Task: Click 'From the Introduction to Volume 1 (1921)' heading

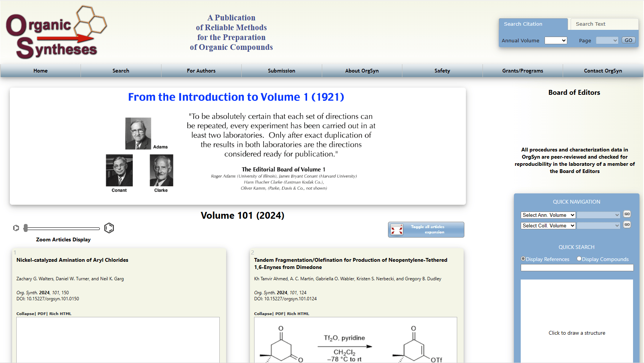Action: point(236,97)
